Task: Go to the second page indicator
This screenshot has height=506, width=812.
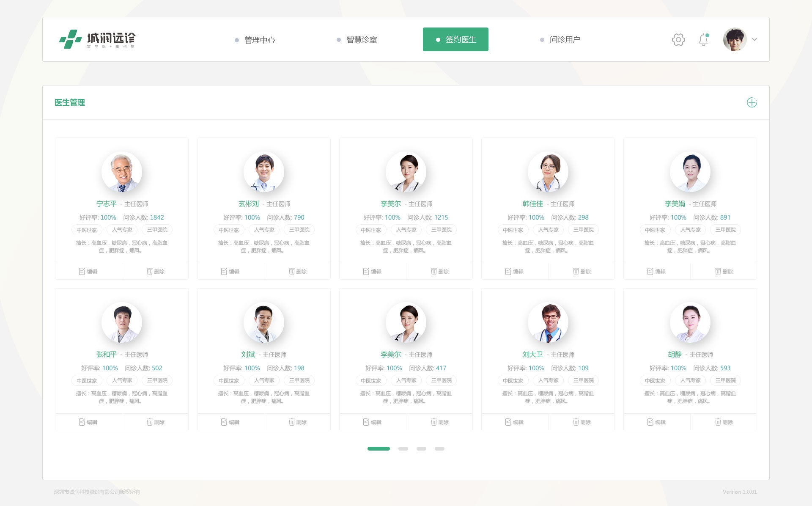Action: (x=403, y=448)
